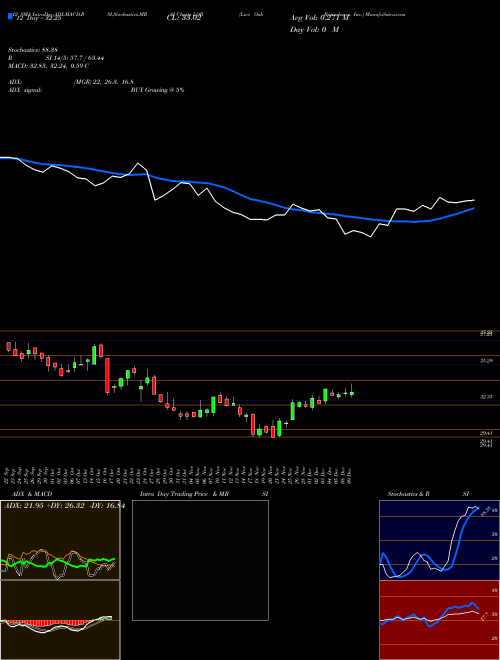
Task: Click the last green candlestick on the chart
Action: tap(352, 393)
